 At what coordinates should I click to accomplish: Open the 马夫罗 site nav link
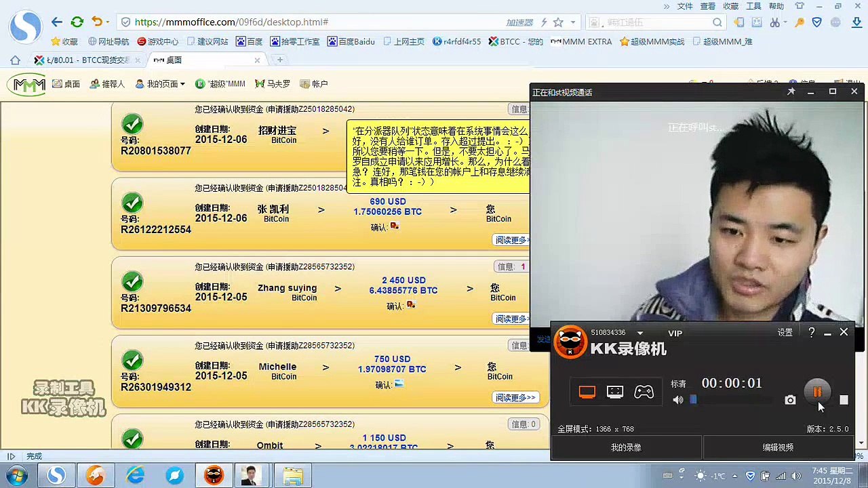[273, 84]
